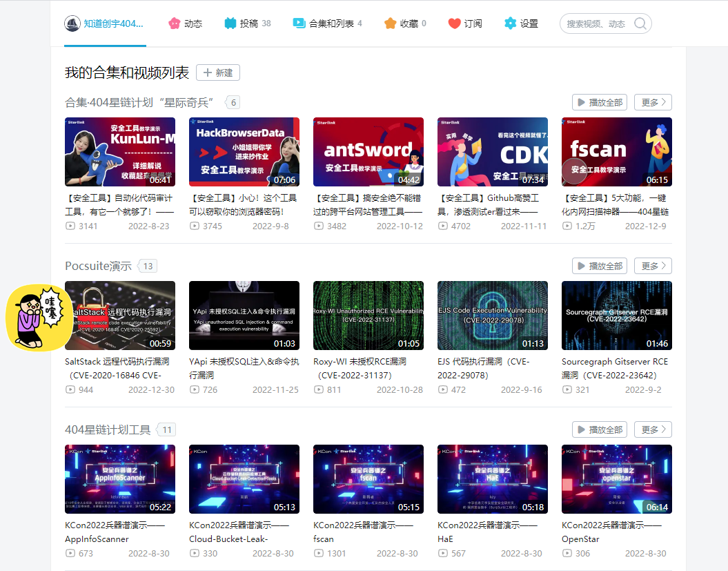
Task: Click the orange star 收藏 icon
Action: click(391, 23)
